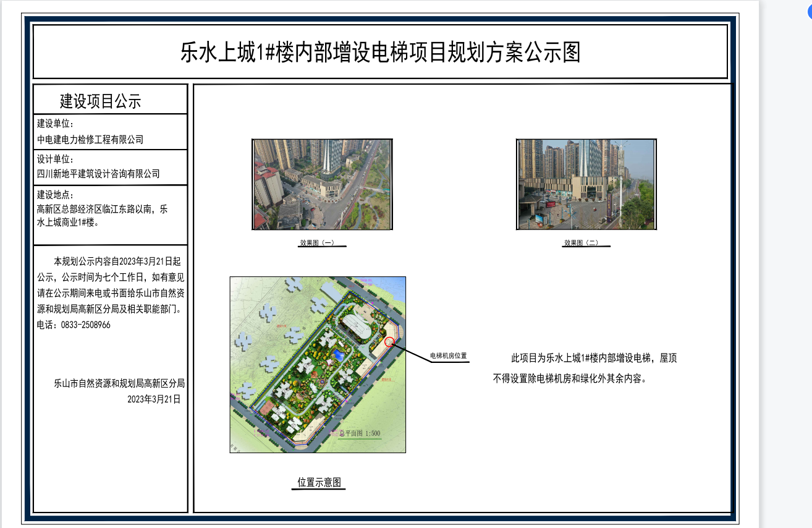Click the site location plan map

318,364
